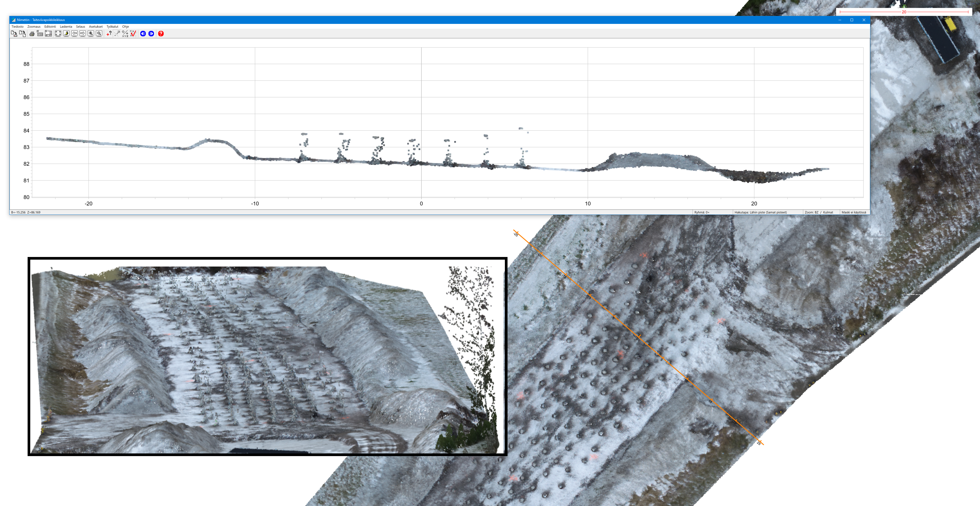Viewport: 980px width, 506px height.
Task: Click the pan left arrow icon
Action: (x=75, y=34)
